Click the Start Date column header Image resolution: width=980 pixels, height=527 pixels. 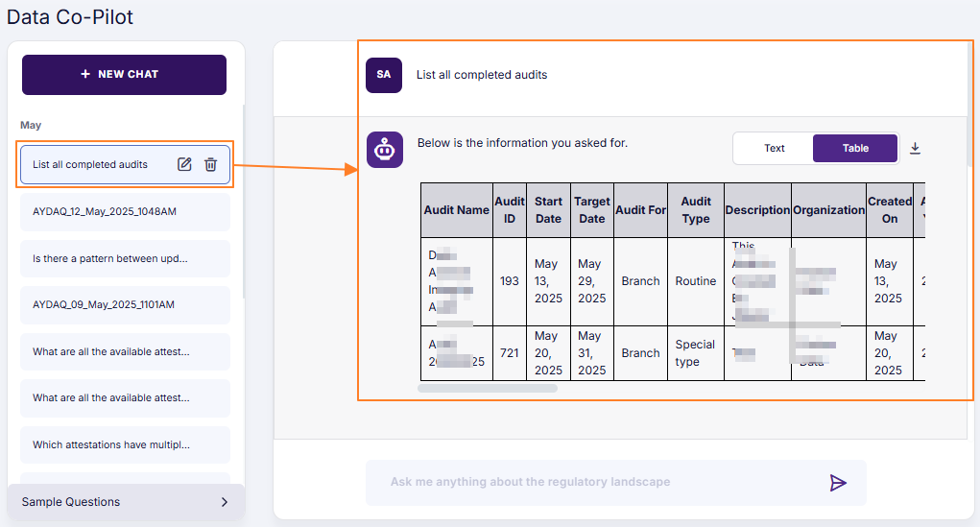[548, 210]
